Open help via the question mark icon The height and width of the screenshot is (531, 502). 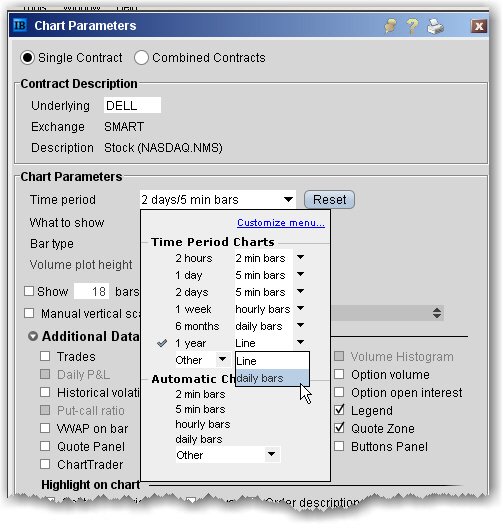(412, 26)
